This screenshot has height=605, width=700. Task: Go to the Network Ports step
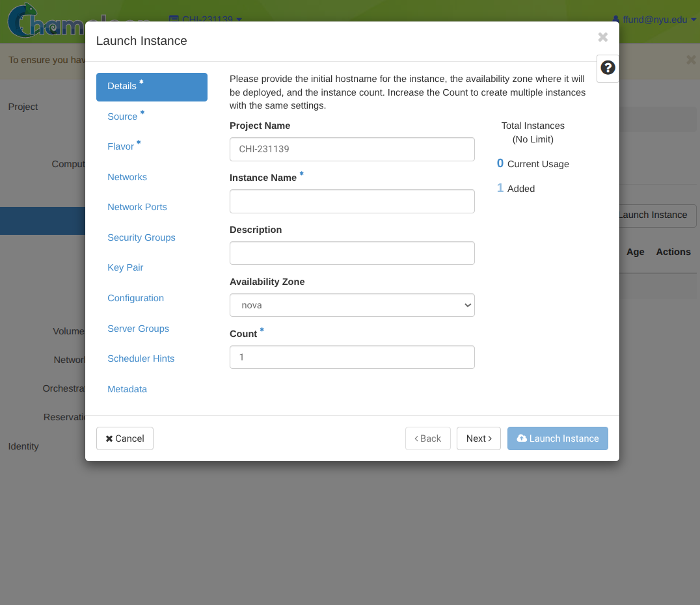pyautogui.click(x=137, y=207)
